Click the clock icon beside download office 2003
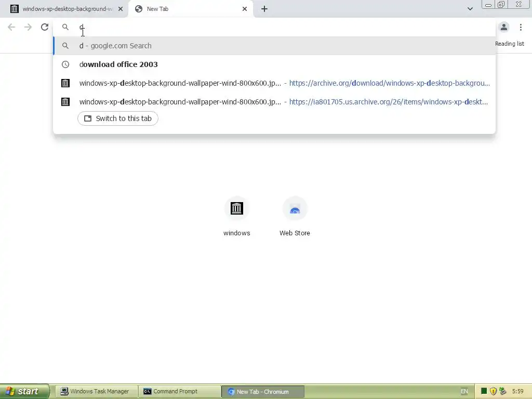Image resolution: width=532 pixels, height=399 pixels. pos(65,64)
